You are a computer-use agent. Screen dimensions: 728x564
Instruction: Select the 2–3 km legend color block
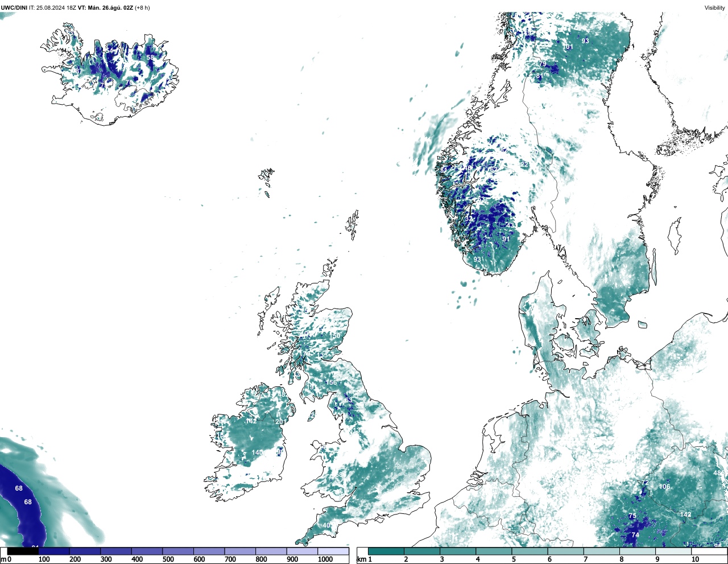(x=422, y=551)
